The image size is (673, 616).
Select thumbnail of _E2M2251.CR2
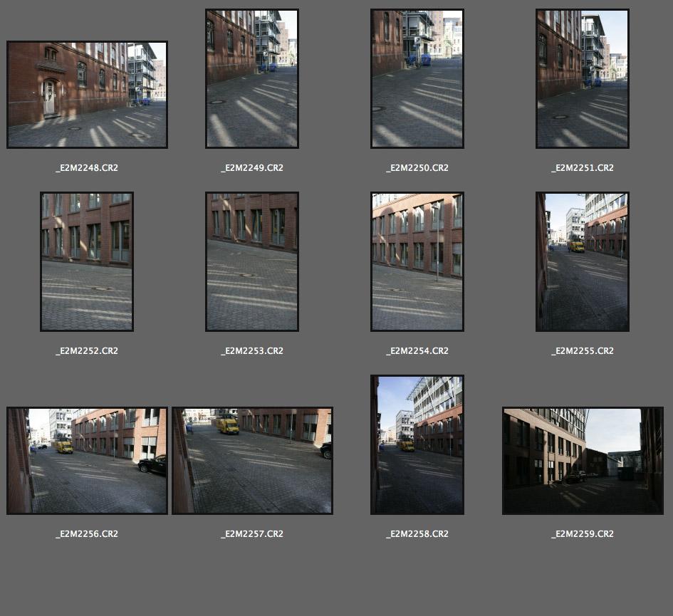click(583, 78)
